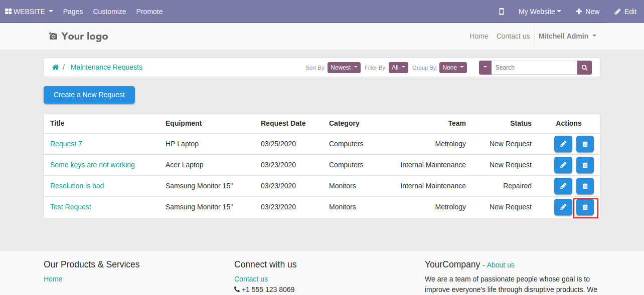This screenshot has width=644, height=295.
Task: Open My Website selector in top bar
Action: 540,12
